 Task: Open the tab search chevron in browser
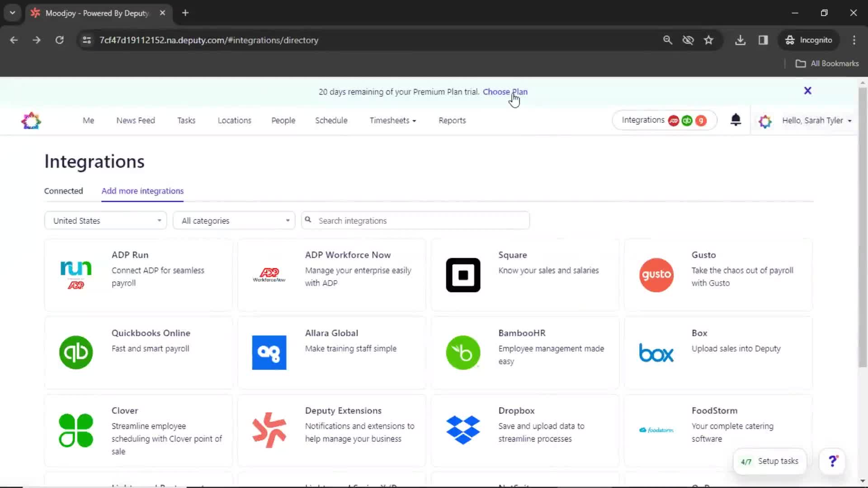pyautogui.click(x=13, y=13)
